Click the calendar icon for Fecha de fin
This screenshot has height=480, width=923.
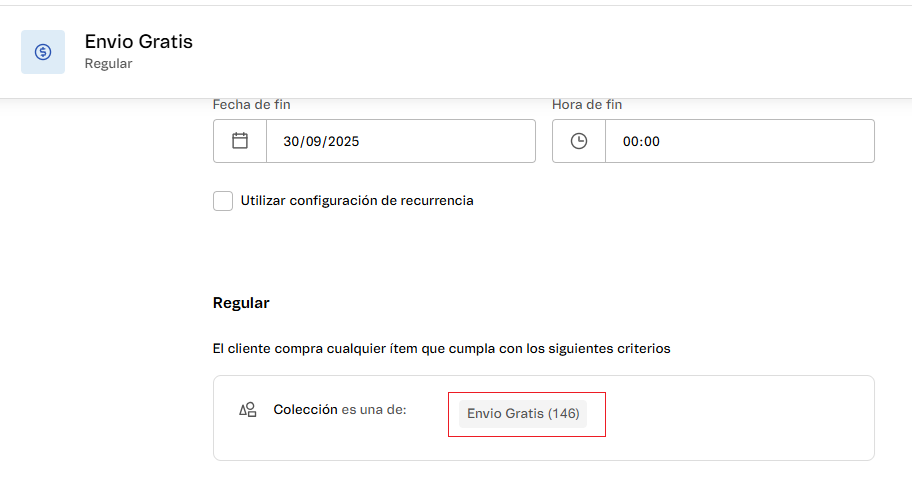[x=240, y=141]
